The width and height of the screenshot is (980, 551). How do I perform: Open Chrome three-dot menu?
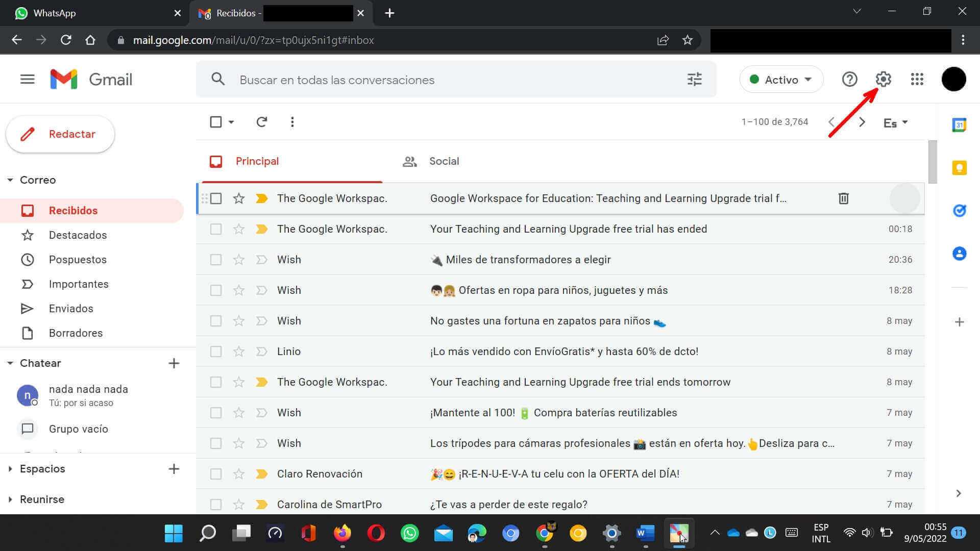963,40
